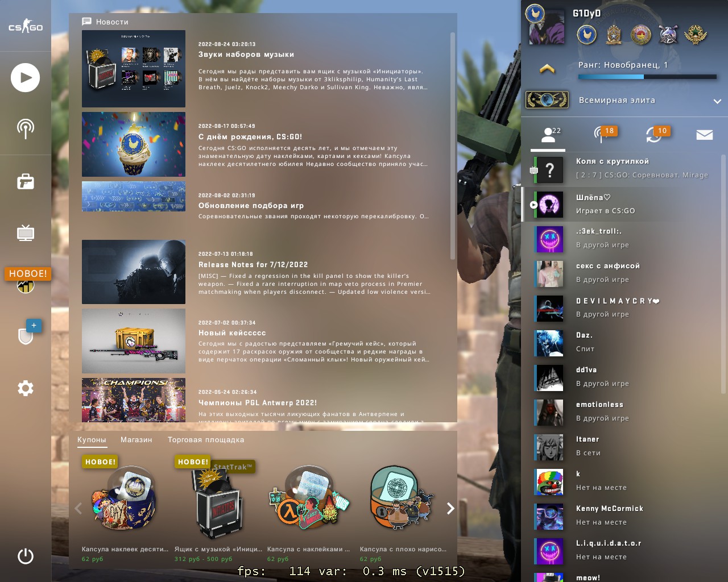Screen dimensions: 728x582
Task: Click the G1DyD profile avatar
Action: pos(547,27)
